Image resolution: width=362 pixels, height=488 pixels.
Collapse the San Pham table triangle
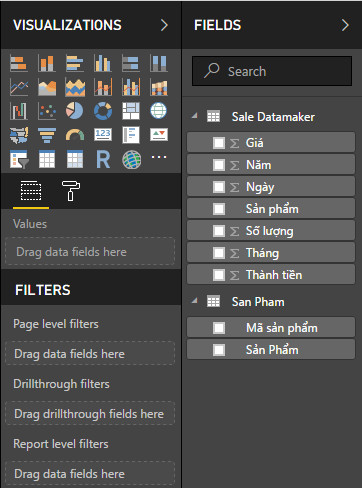tap(195, 301)
